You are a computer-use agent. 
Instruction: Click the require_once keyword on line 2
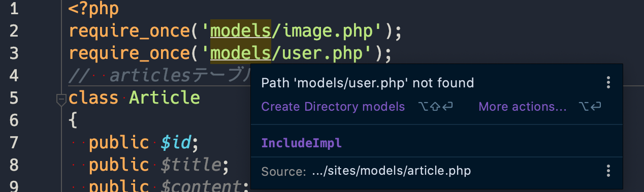point(129,31)
